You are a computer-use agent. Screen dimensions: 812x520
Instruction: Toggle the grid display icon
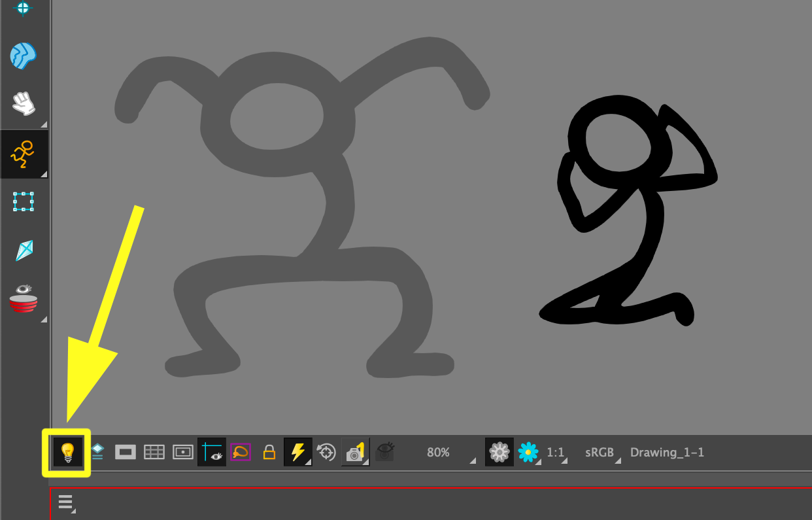tap(154, 452)
